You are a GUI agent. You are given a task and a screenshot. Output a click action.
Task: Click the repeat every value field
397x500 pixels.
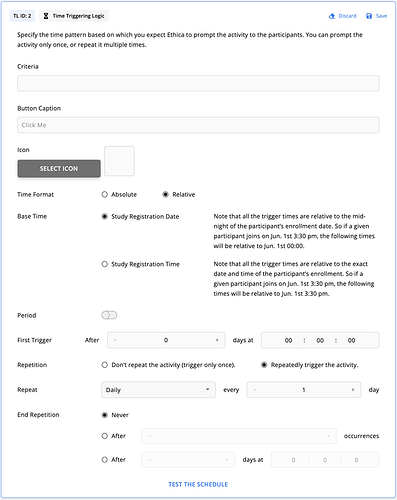(304, 390)
